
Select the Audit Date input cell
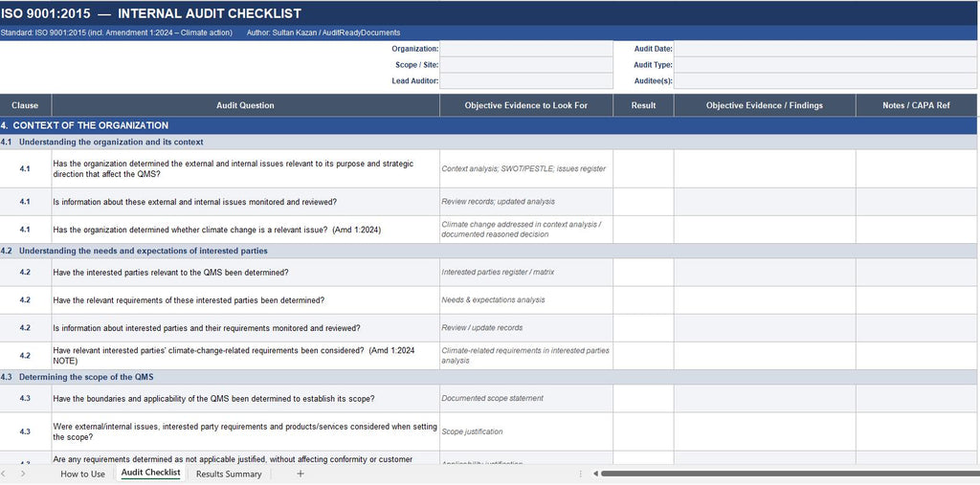click(x=825, y=49)
